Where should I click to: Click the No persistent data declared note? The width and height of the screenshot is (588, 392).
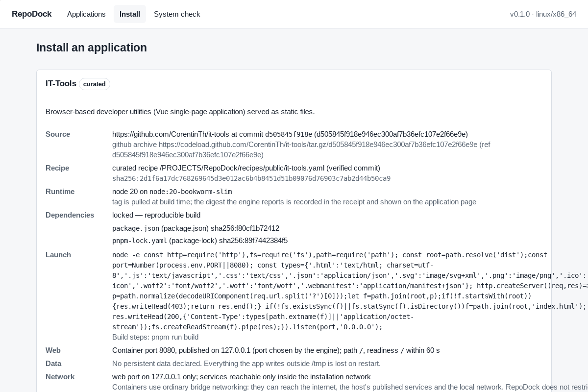click(x=246, y=364)
